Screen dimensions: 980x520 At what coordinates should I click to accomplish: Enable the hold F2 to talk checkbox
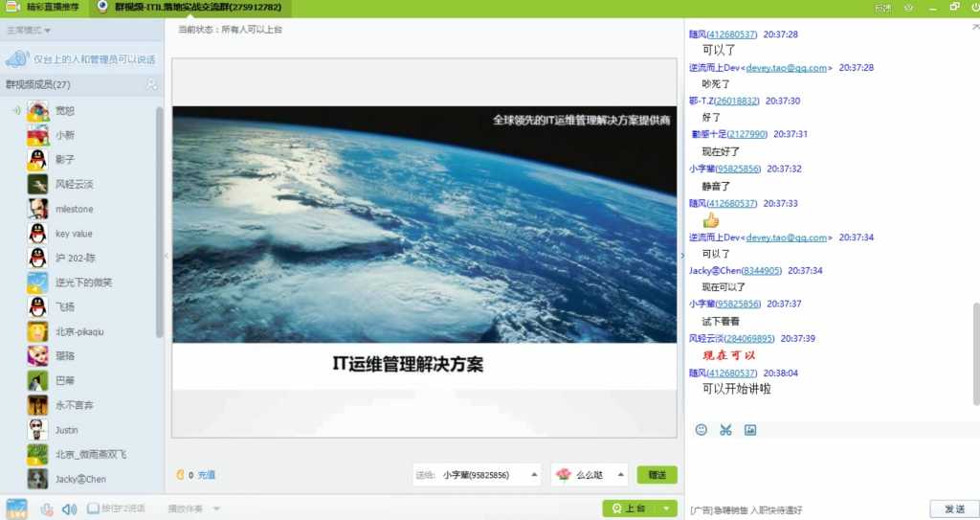(93, 509)
